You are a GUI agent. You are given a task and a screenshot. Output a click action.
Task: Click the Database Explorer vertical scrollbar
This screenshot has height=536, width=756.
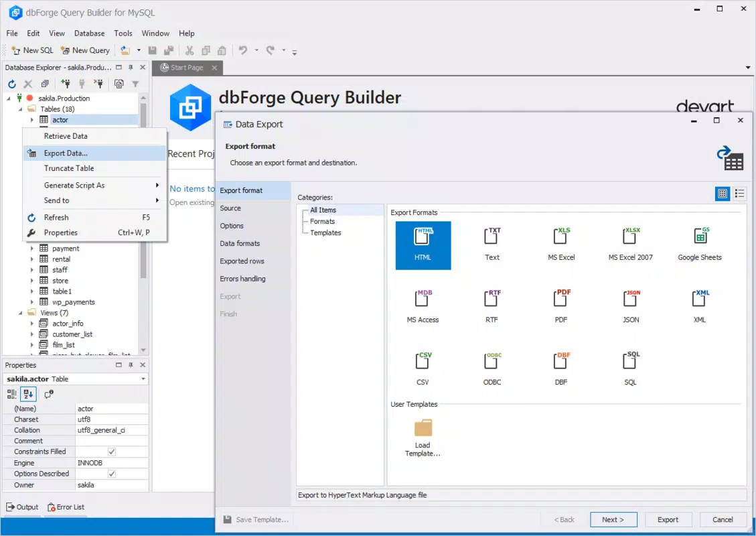143,223
